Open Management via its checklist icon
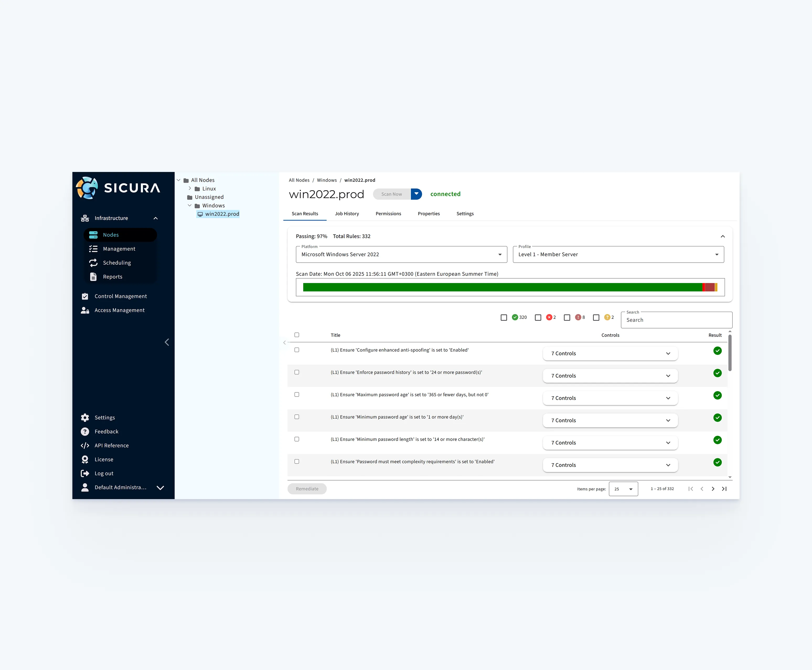812x670 pixels. click(x=93, y=249)
